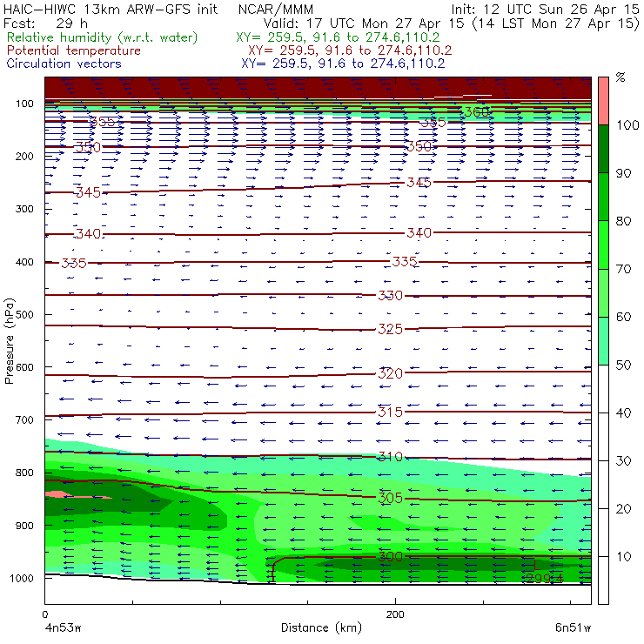Click the '40' colorbar tick label
Screen dimensions: 644x644
[623, 413]
